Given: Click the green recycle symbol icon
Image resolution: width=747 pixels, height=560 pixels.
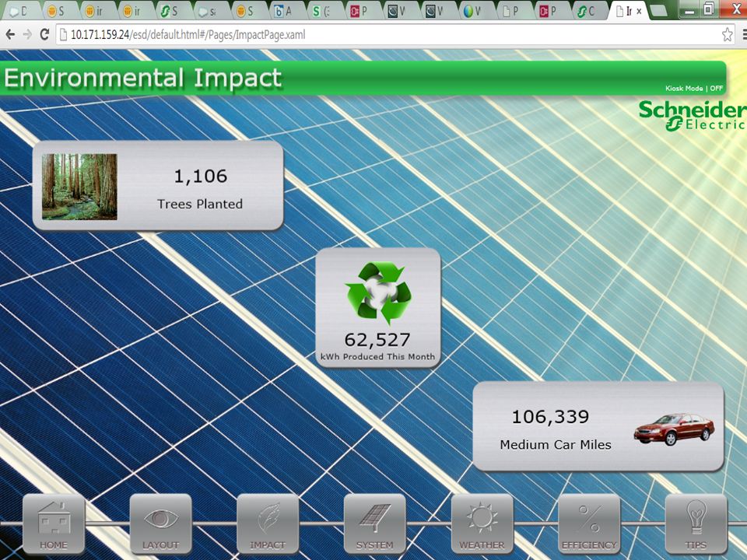Looking at the screenshot, I should 378,293.
